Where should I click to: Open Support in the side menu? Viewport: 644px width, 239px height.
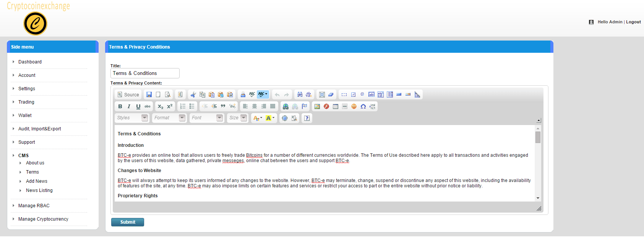[27, 142]
